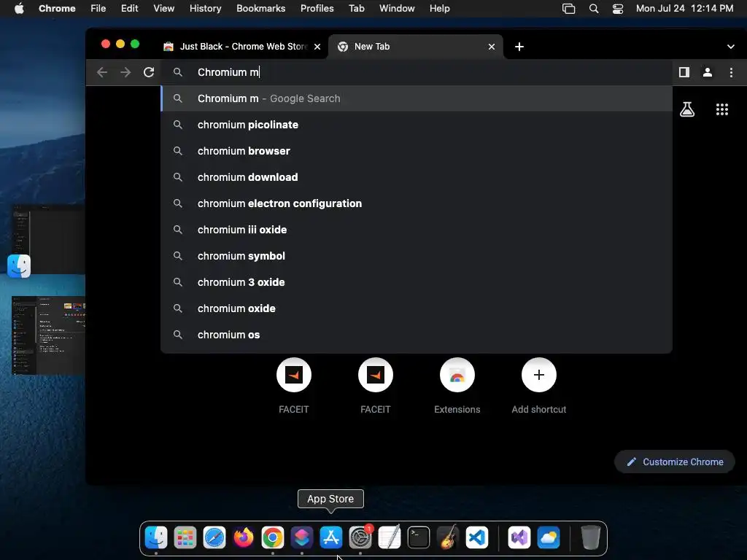Open the Google apps grid

(722, 109)
